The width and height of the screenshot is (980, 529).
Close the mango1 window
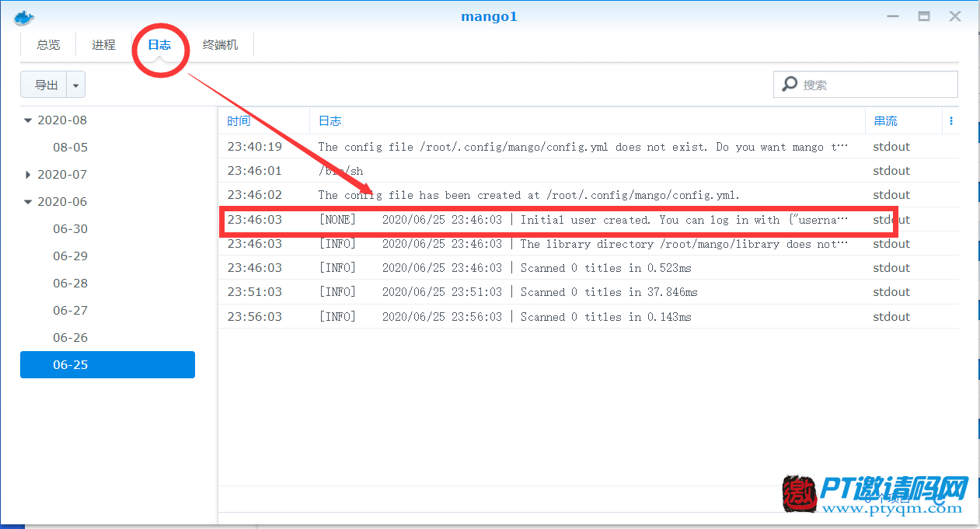955,16
